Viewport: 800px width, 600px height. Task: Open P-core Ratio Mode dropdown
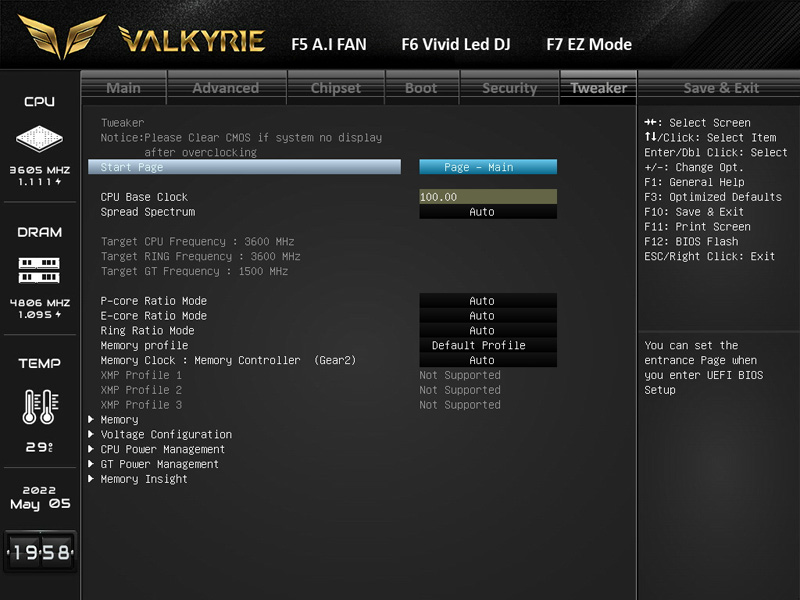pyautogui.click(x=488, y=301)
